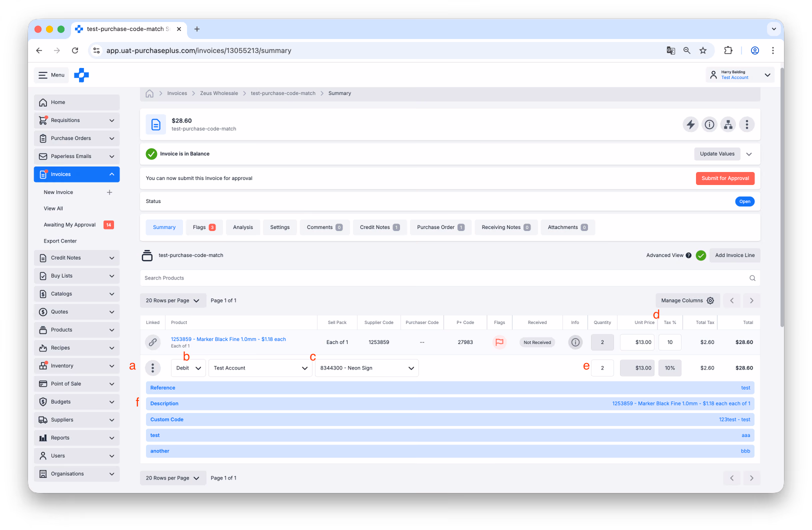The height and width of the screenshot is (530, 812).
Task: Click the linked chain icon on Marker row
Action: pyautogui.click(x=153, y=342)
